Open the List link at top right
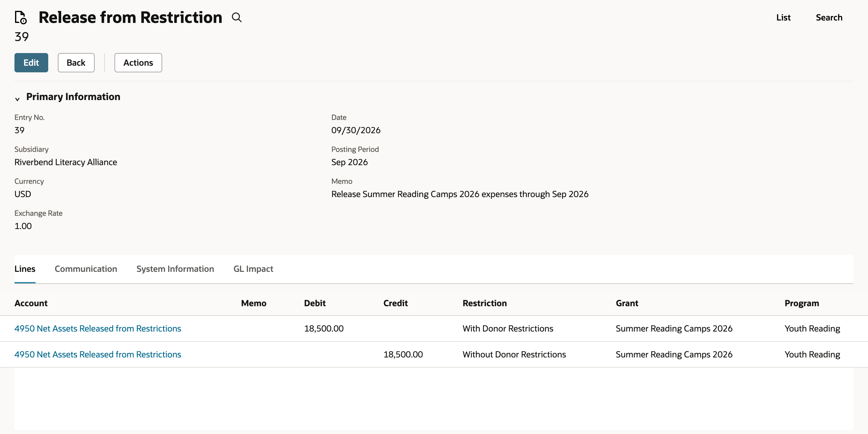This screenshot has width=868, height=434. [x=783, y=17]
